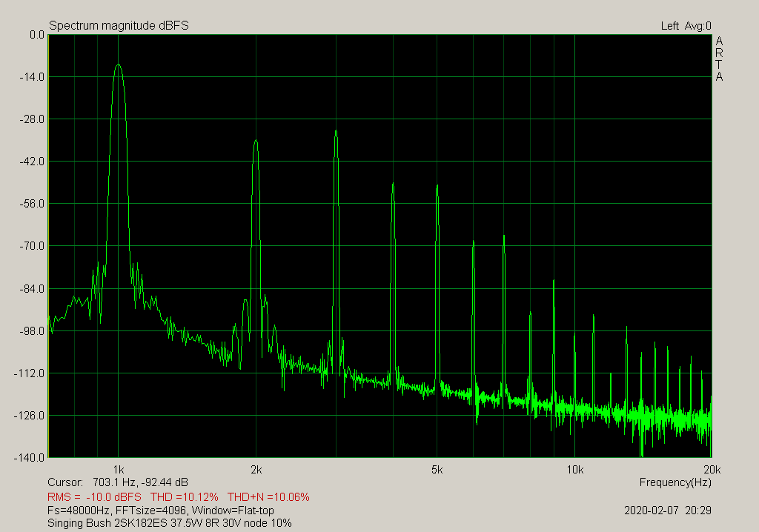759x532 pixels.
Task: Click the 3 kHz third harmonic peak top
Action: [336, 130]
